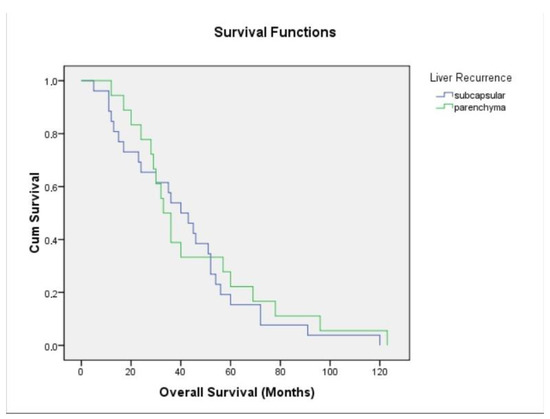Click the subcapsular legend line icon
Viewport: 550px width, 419px height.
(444, 95)
